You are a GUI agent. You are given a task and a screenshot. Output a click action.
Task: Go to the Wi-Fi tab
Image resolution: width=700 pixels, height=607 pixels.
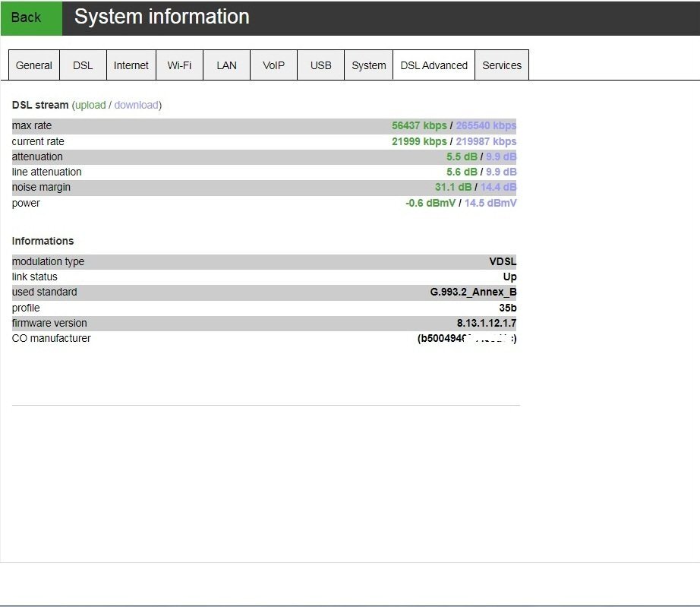point(179,65)
